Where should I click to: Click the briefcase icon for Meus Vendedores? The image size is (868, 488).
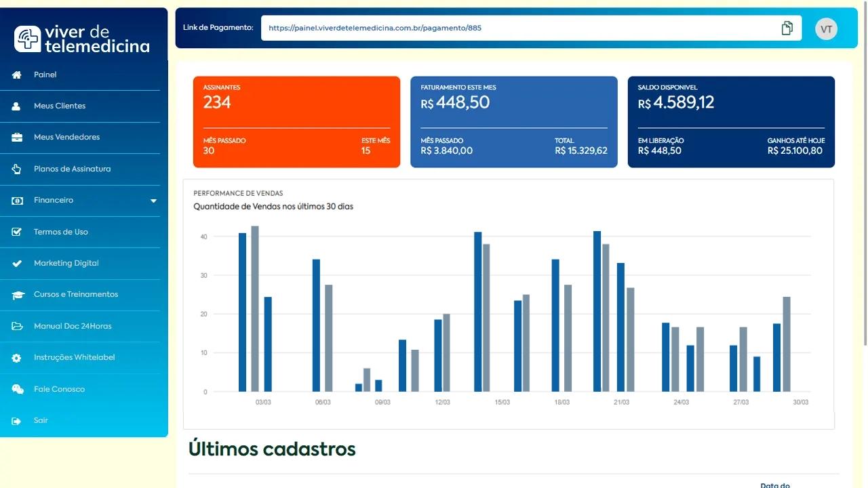click(17, 138)
